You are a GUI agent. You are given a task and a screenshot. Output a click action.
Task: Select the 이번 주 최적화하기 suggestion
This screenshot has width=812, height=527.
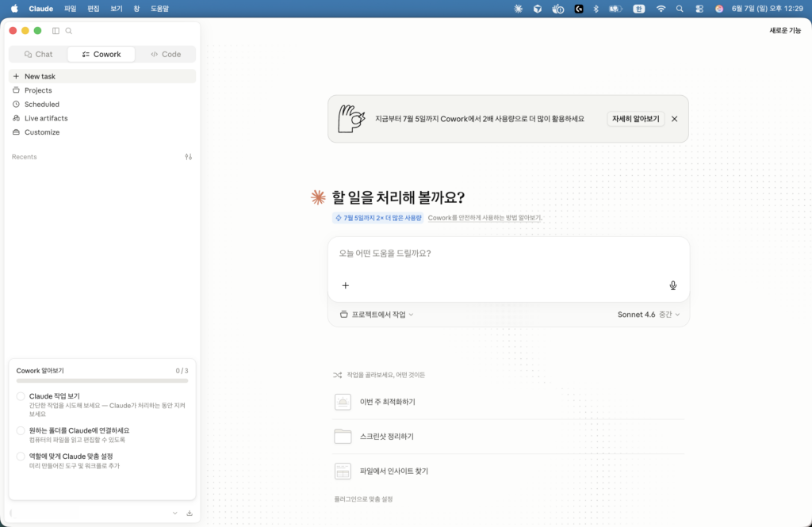pos(508,402)
